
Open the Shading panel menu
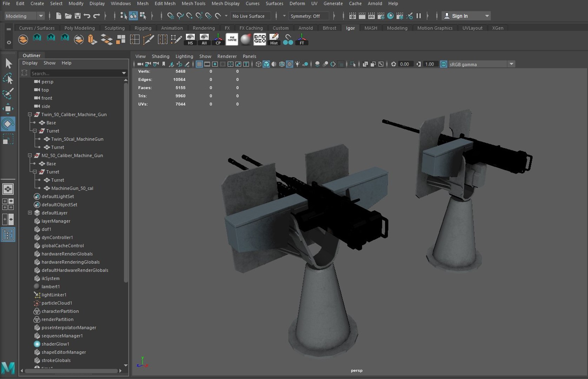coord(160,56)
